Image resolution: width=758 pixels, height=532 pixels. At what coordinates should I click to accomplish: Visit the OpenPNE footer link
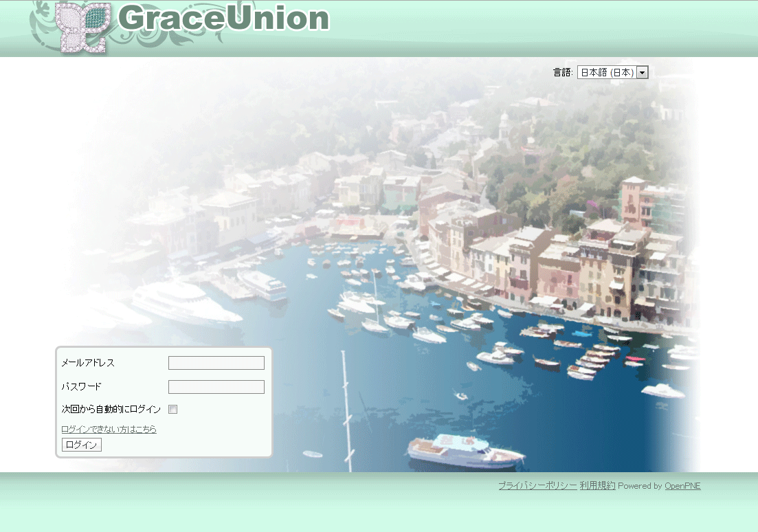682,486
